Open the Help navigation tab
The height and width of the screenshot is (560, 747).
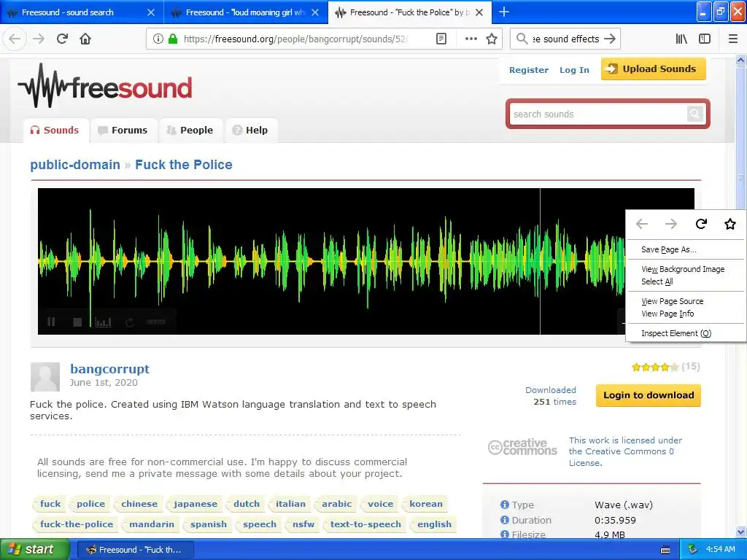(x=251, y=130)
